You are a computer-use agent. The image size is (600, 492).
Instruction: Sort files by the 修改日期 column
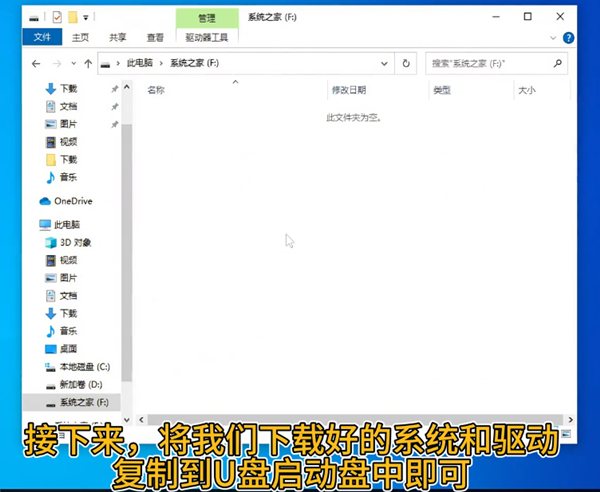346,90
